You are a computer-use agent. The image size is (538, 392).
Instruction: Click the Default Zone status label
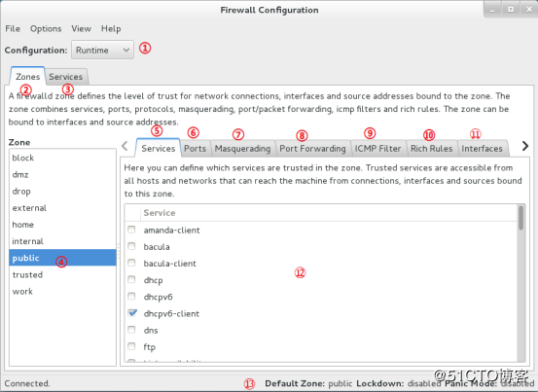[295, 383]
